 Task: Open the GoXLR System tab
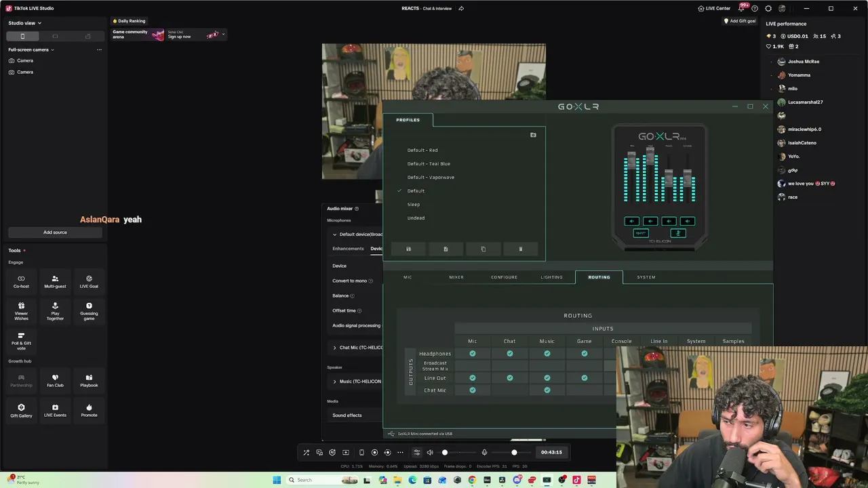tap(646, 277)
